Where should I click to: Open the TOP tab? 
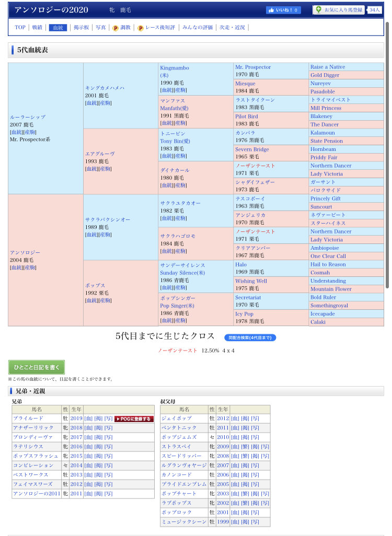pos(20,27)
